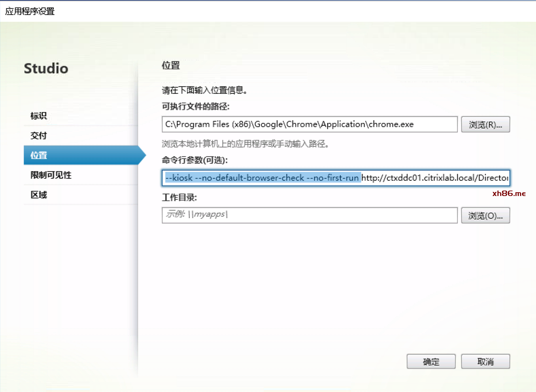Switch to the 交付 settings page
The image size is (536, 392).
[39, 136]
